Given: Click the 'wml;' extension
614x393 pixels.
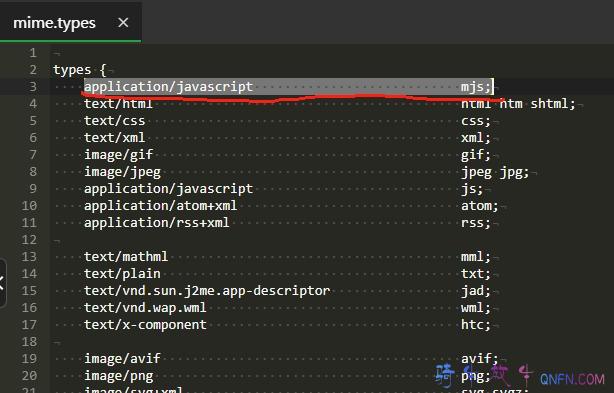Looking at the screenshot, I should 475,308.
